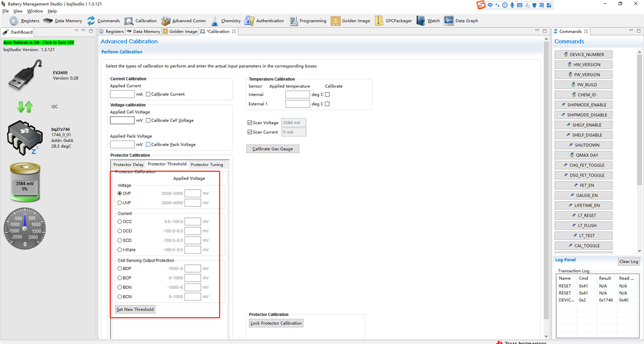Click OVP applied voltage field
This screenshot has width=644, height=344.
coord(192,193)
